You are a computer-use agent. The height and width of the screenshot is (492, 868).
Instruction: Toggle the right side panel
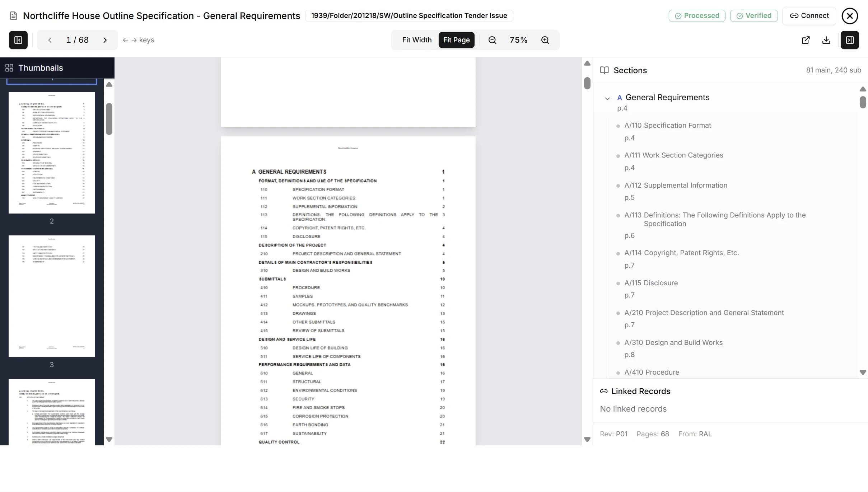[x=850, y=40]
